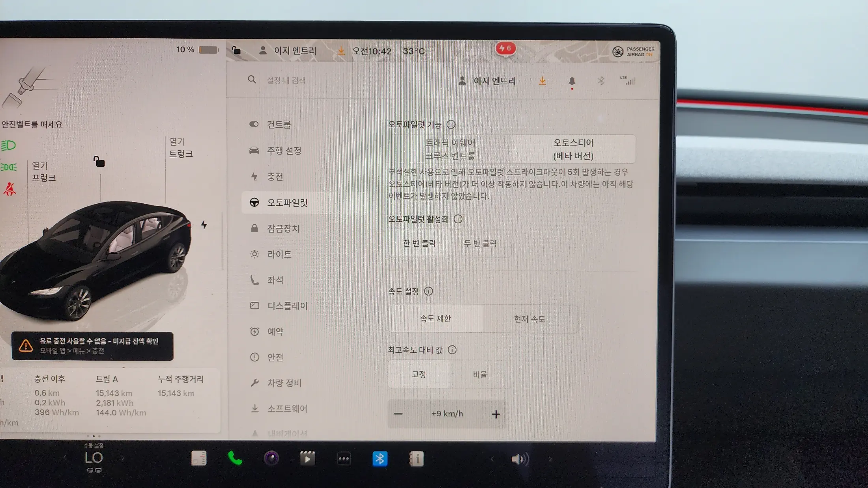Tap 열기 프렁크 to open frunk
The height and width of the screenshot is (488, 868).
43,171
